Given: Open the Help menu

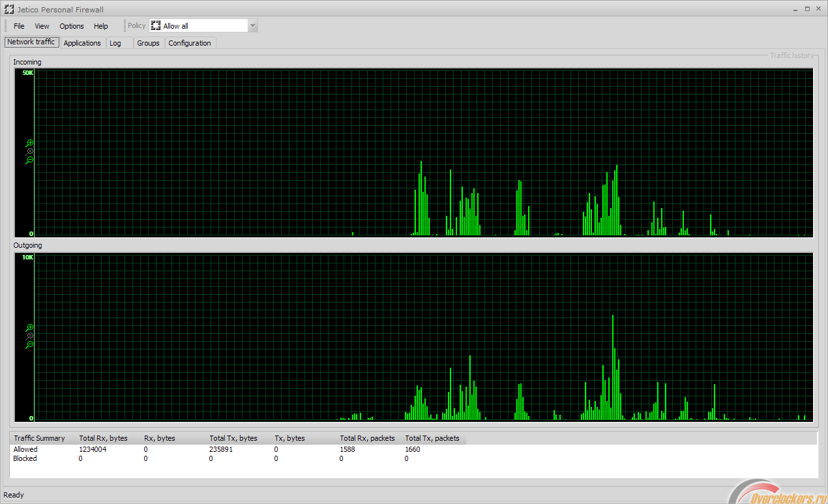Looking at the screenshot, I should pyautogui.click(x=101, y=26).
